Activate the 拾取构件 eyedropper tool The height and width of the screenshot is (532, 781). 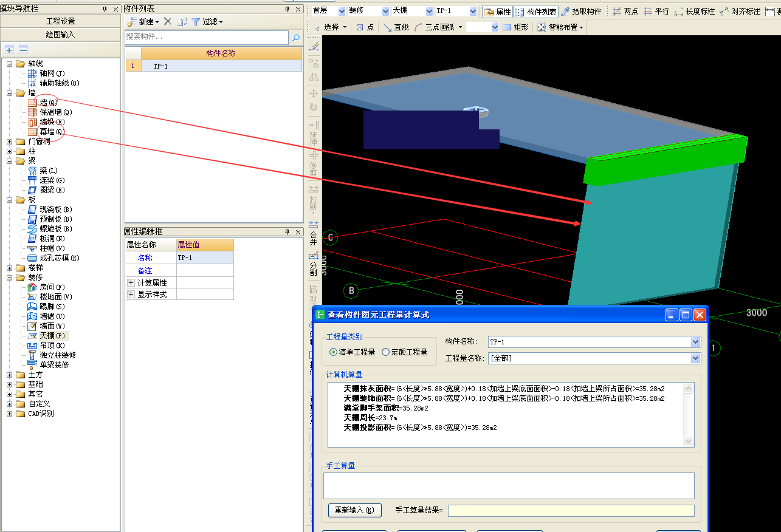tap(581, 12)
